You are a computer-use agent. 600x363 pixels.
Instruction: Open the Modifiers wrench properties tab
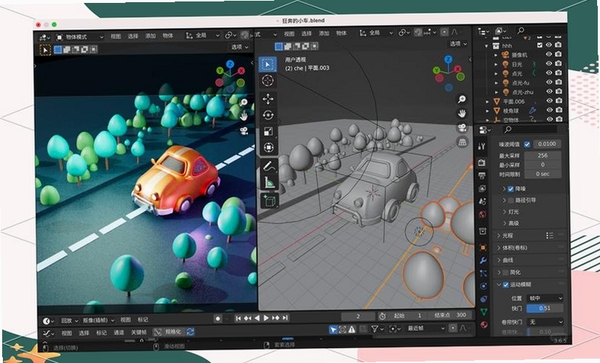point(483,260)
